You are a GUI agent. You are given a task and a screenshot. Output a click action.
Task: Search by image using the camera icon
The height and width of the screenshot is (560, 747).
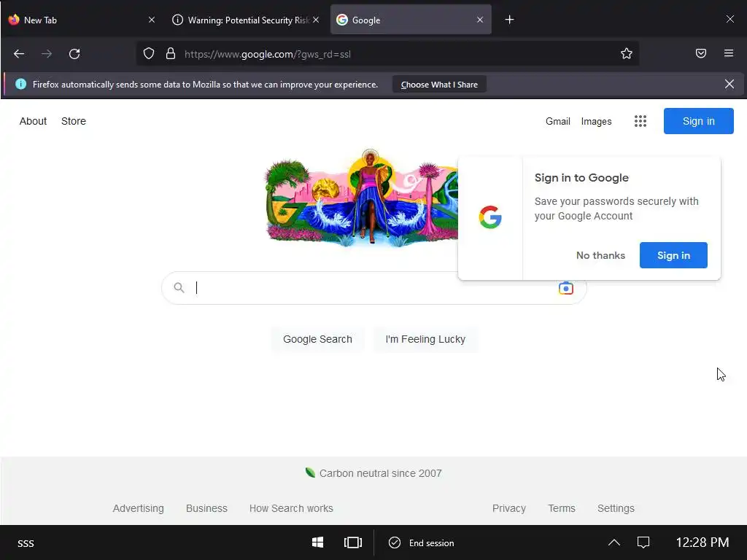pos(566,288)
